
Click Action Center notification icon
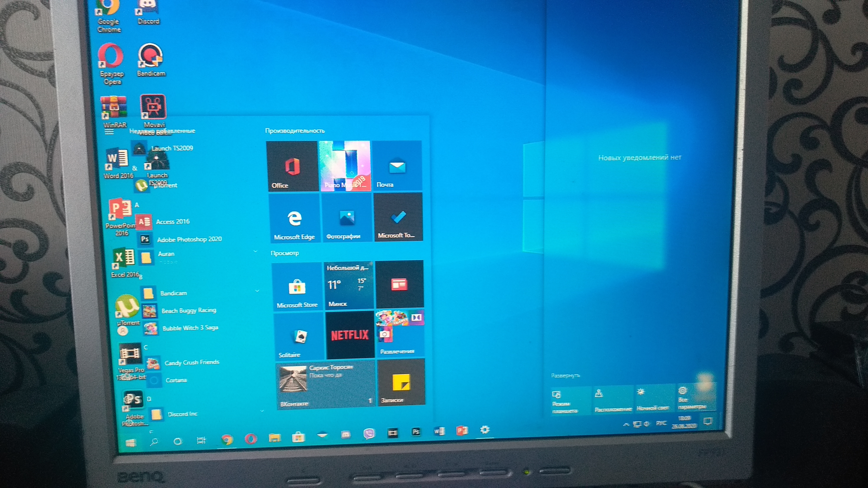click(708, 421)
